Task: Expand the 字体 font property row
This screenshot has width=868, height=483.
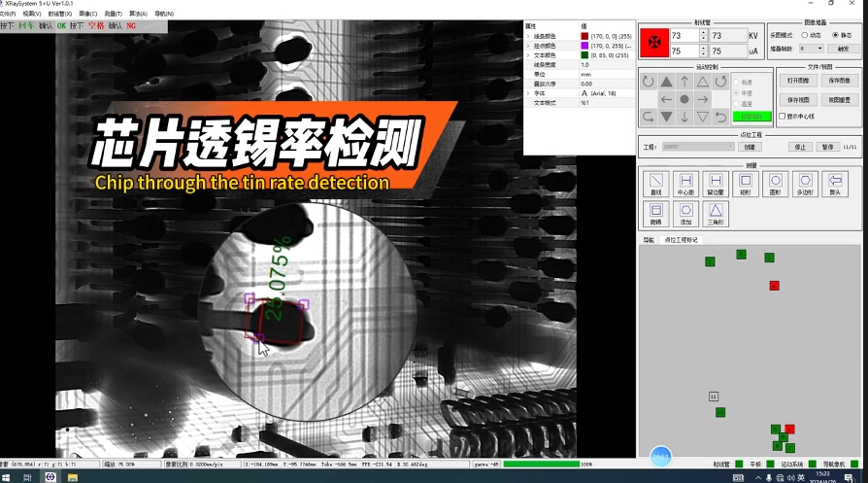Action: click(528, 92)
